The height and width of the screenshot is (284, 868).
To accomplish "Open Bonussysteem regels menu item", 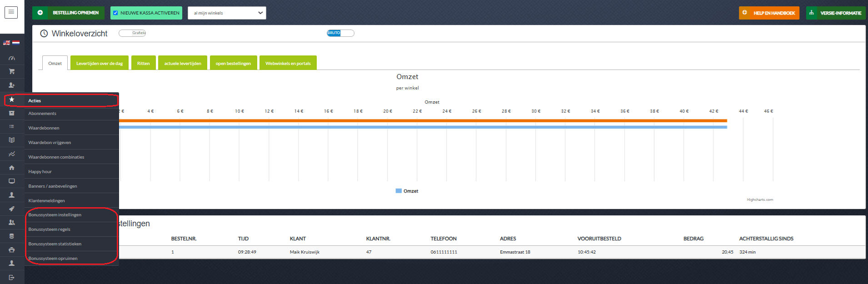I will coord(72,229).
